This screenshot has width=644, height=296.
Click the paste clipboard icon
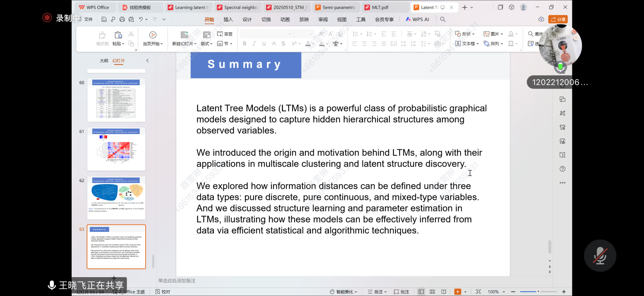coord(118,35)
